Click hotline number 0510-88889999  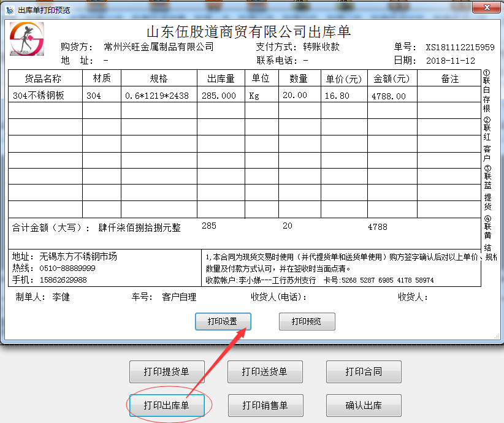[x=67, y=268]
